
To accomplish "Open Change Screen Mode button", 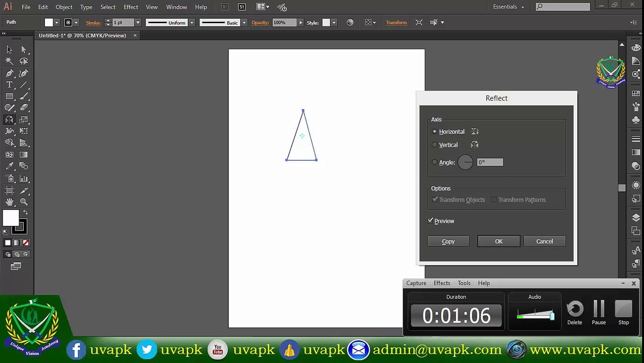I will point(16,266).
